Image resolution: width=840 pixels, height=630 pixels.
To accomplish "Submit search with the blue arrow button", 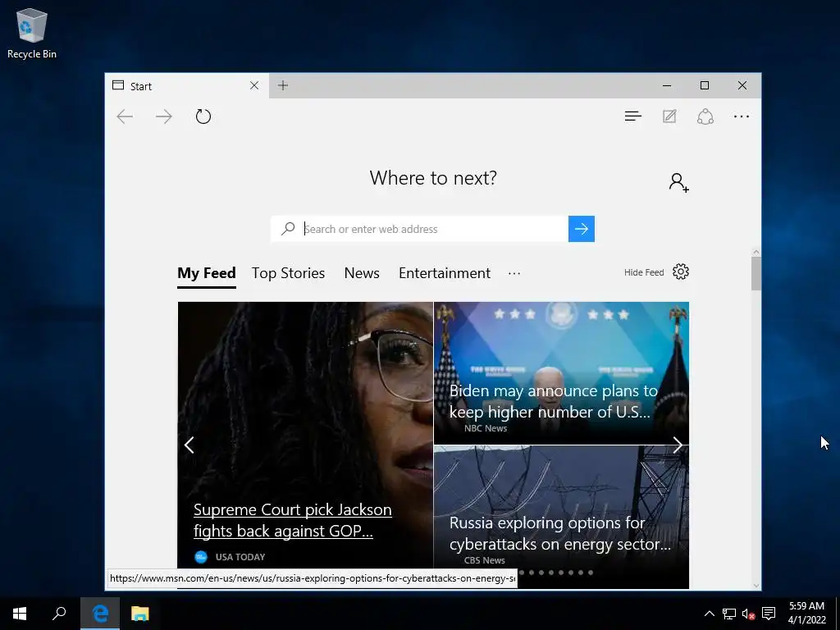I will click(582, 229).
